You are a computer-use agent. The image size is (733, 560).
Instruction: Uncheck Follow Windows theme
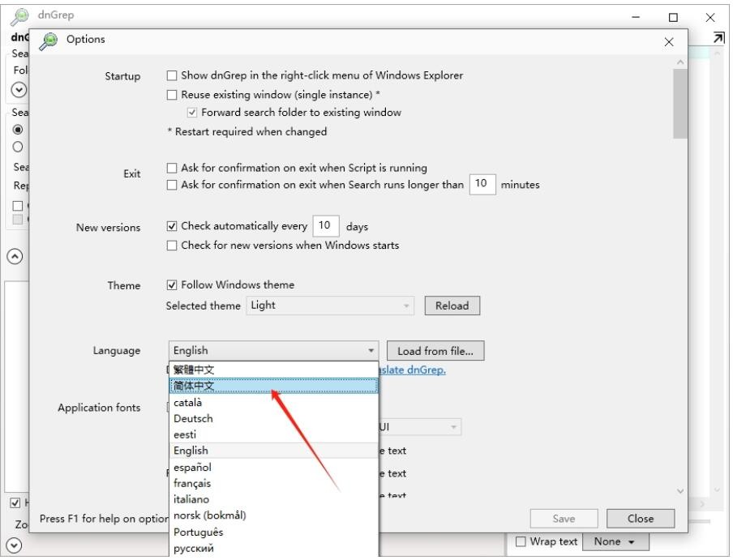(172, 285)
